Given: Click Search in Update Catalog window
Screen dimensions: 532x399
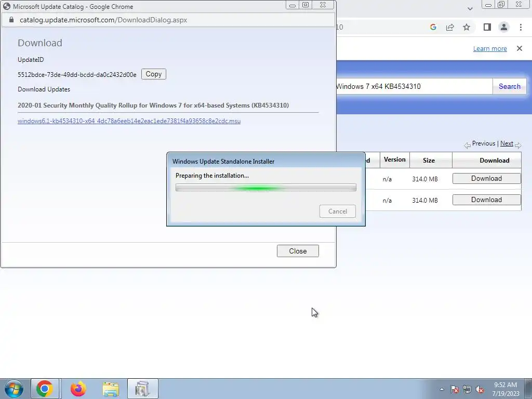Looking at the screenshot, I should (x=509, y=87).
